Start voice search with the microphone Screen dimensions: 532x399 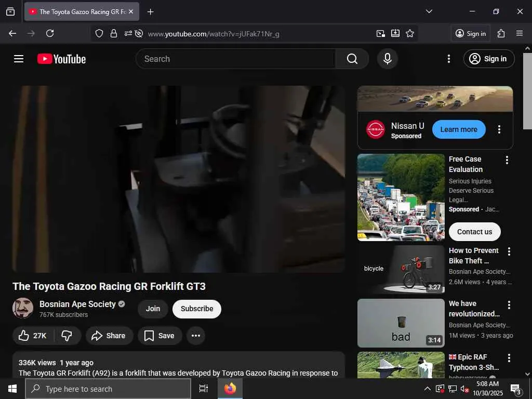click(387, 59)
